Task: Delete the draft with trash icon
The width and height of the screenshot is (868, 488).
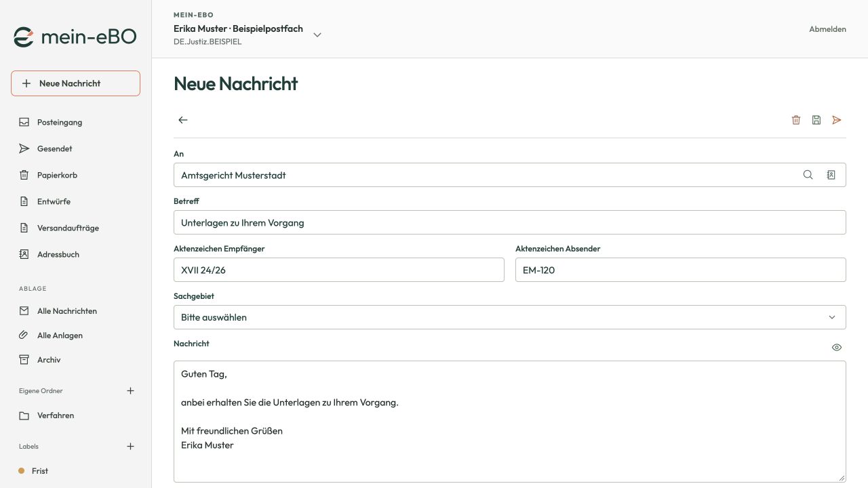Action: click(796, 120)
